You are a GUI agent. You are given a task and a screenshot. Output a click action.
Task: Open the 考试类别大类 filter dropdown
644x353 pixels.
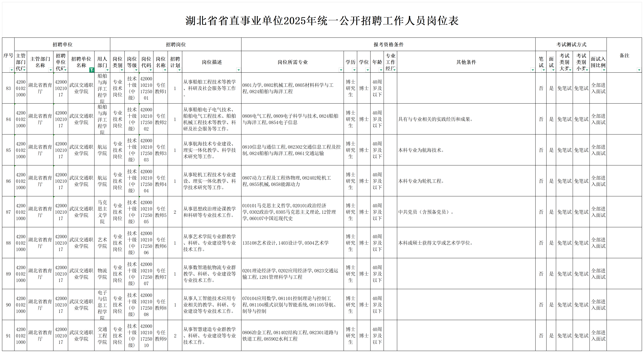point(570,70)
